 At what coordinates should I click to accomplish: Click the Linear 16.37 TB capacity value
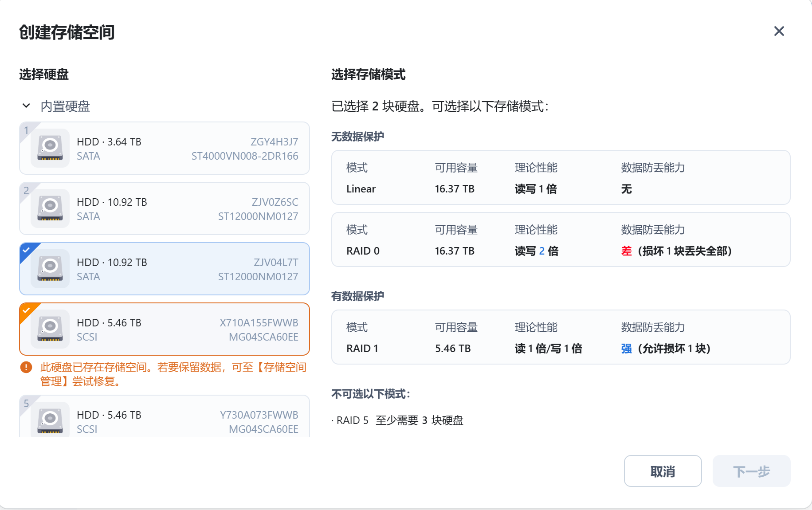(x=455, y=189)
